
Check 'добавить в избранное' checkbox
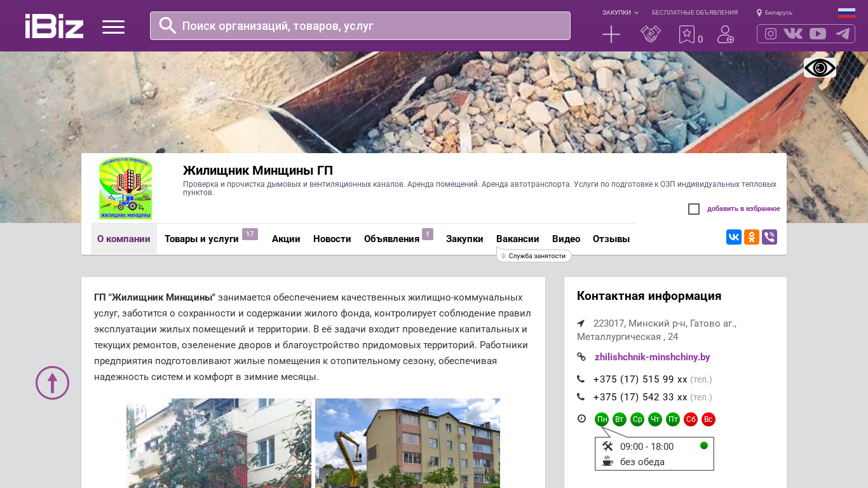(694, 209)
